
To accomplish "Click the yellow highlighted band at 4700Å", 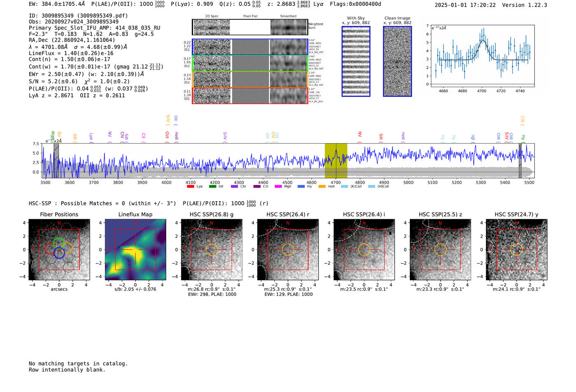I will click(x=336, y=160).
